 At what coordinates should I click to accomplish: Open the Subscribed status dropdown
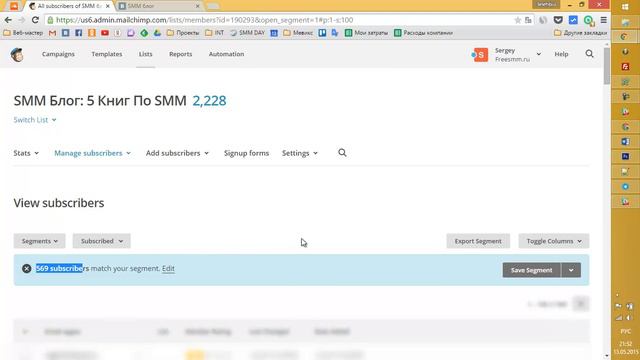102,241
